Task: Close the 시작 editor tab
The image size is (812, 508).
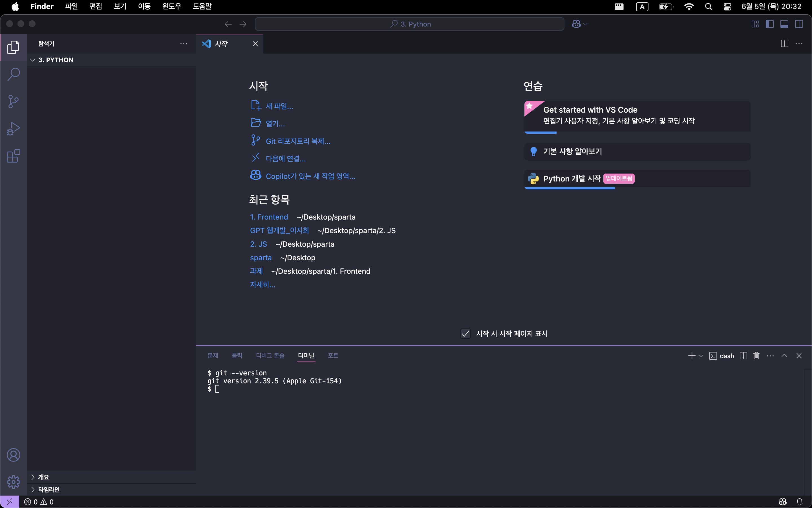Action: pos(255,44)
